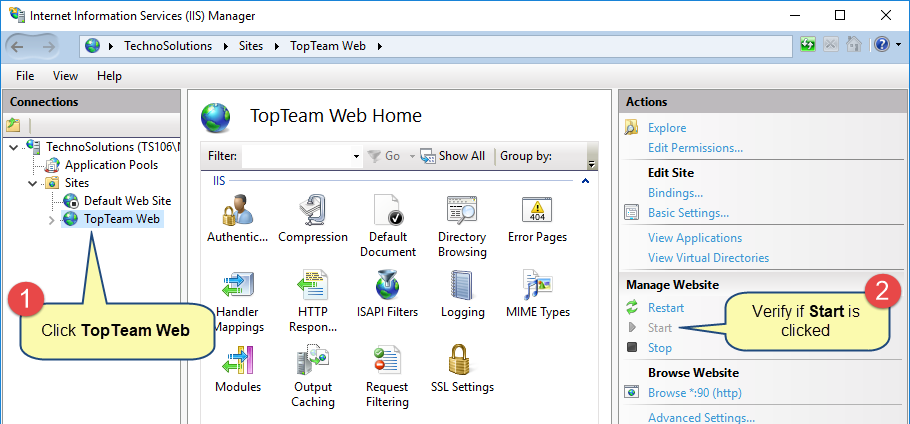Viewport: 910px width, 424px height.
Task: Click the Restart website link
Action: tap(666, 308)
